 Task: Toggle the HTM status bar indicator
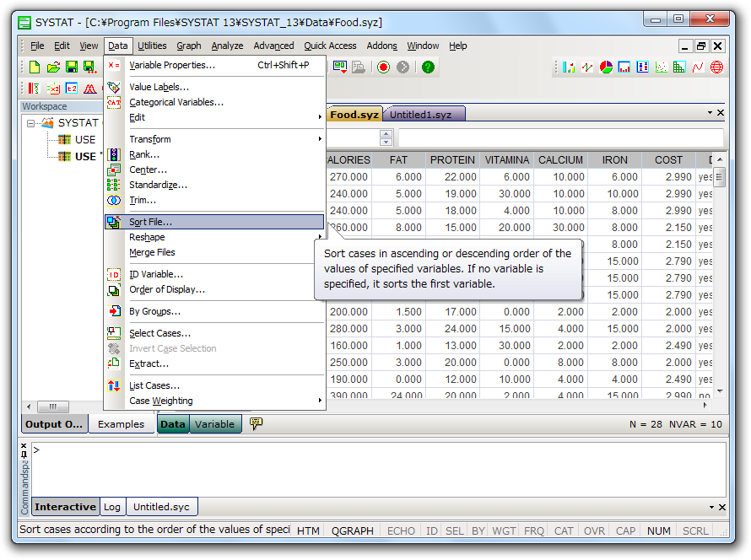pyautogui.click(x=308, y=530)
